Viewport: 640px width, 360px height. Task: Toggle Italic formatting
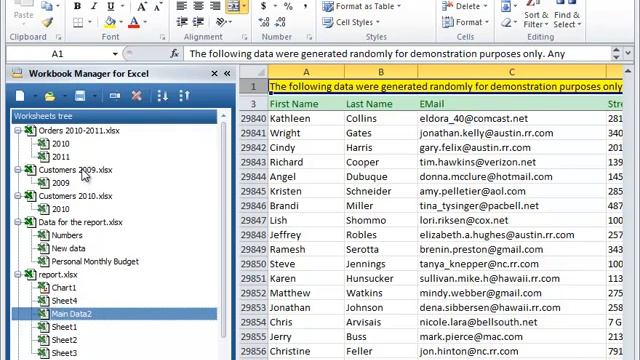93,6
